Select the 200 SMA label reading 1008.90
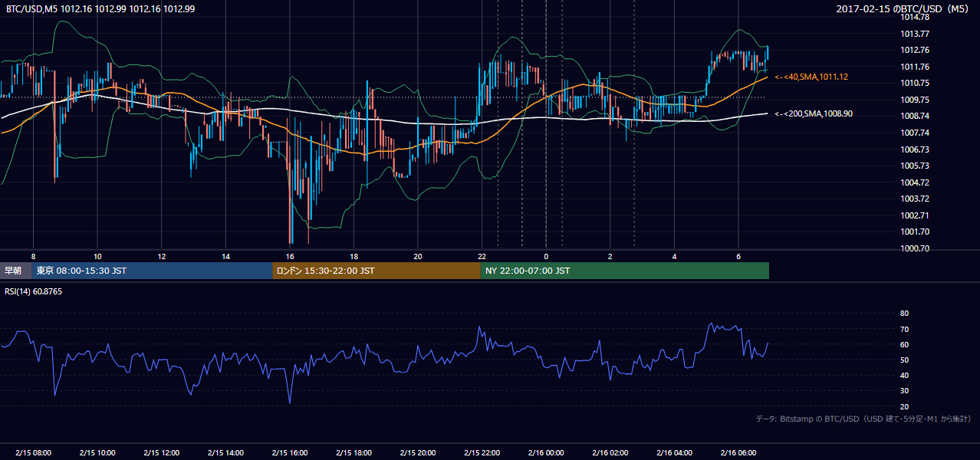Viewport: 980px width, 460px height. pyautogui.click(x=814, y=113)
